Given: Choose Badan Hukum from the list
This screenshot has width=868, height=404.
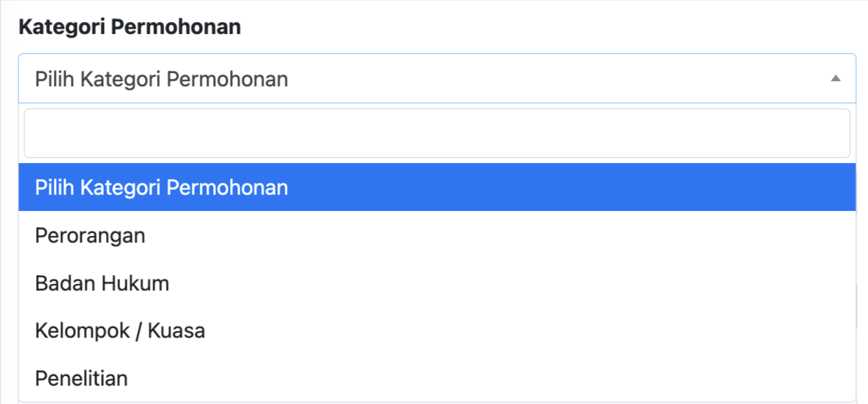Looking at the screenshot, I should point(102,283).
